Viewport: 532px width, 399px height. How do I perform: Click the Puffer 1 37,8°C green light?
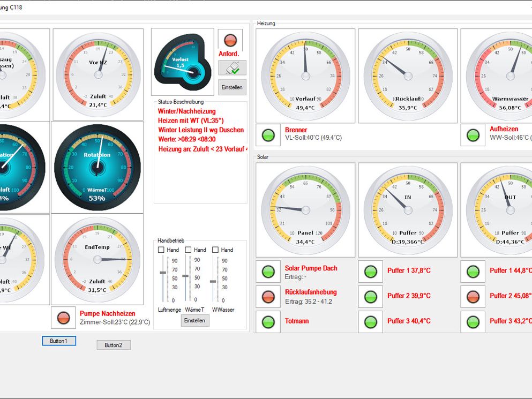click(371, 272)
